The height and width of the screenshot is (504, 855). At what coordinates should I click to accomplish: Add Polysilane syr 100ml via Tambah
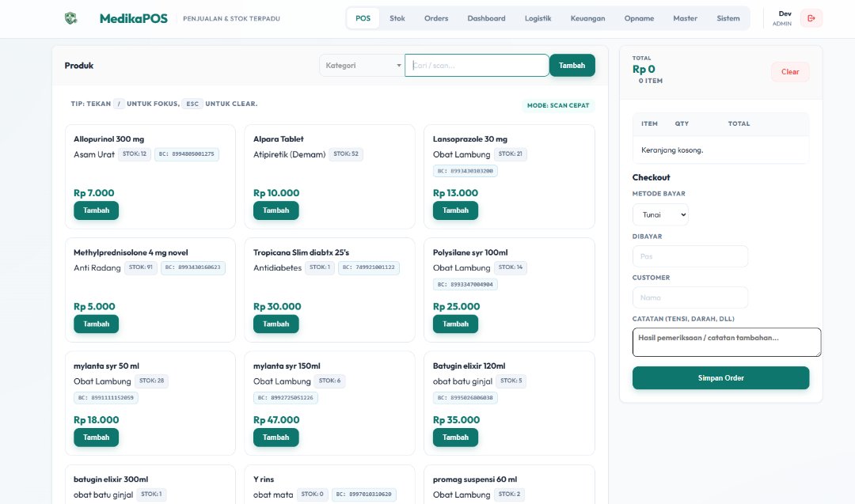[455, 324]
